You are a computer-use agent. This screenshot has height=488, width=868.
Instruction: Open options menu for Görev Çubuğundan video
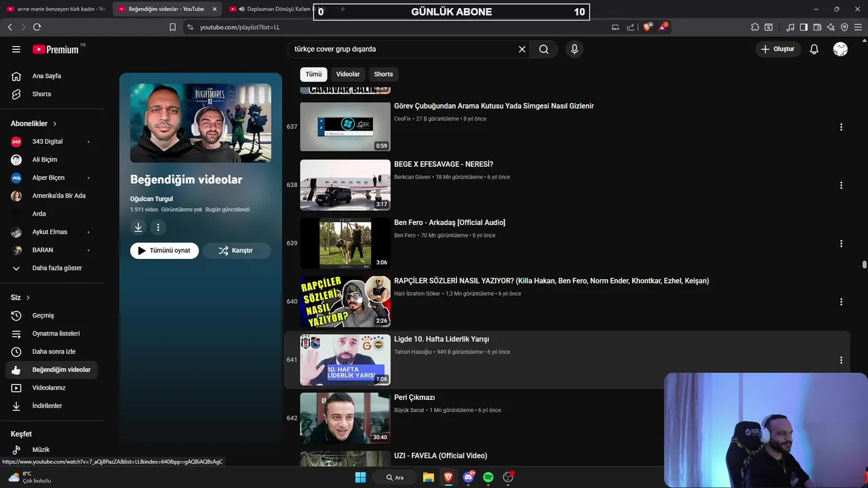point(841,127)
